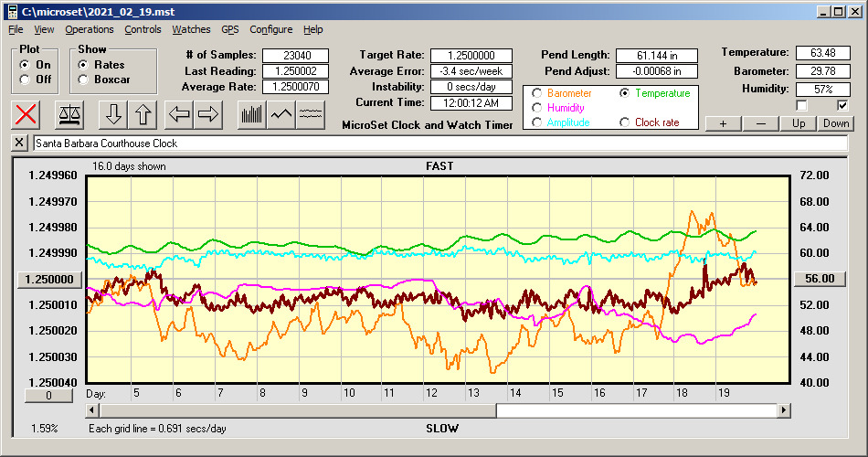This screenshot has width=868, height=457.
Task: Click the SLOW label below chart
Action: click(x=441, y=428)
